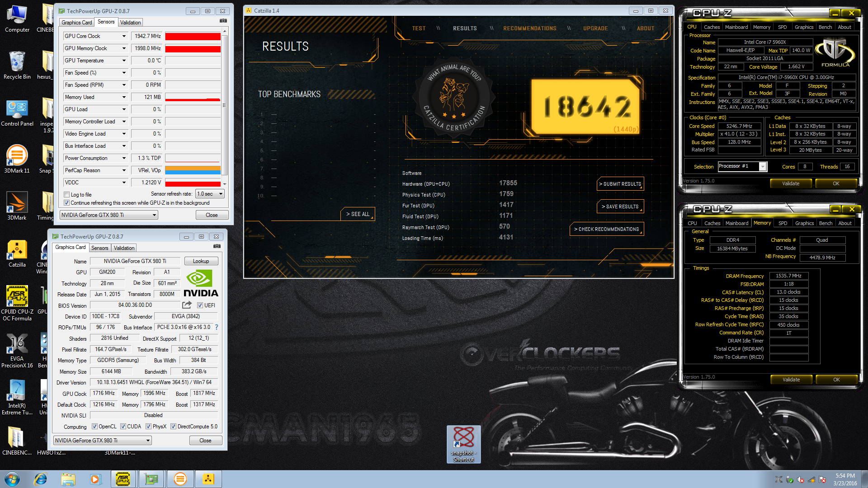868x488 pixels.
Task: Expand Power Consumption sensor dropdown
Action: [124, 158]
